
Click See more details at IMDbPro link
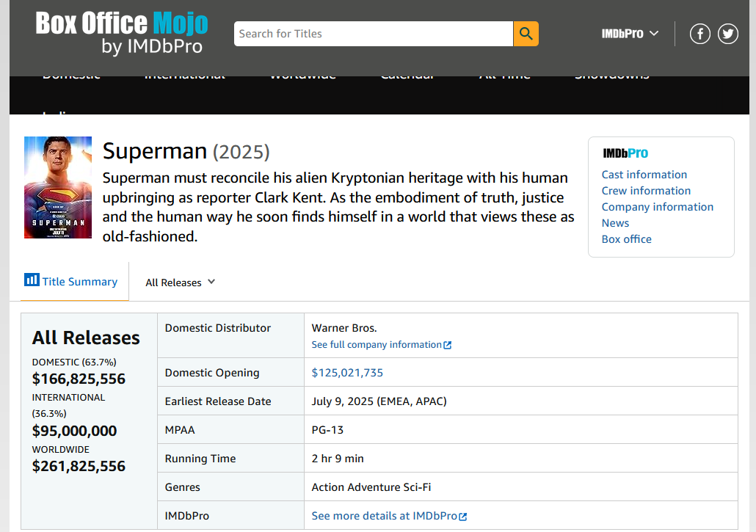(389, 516)
